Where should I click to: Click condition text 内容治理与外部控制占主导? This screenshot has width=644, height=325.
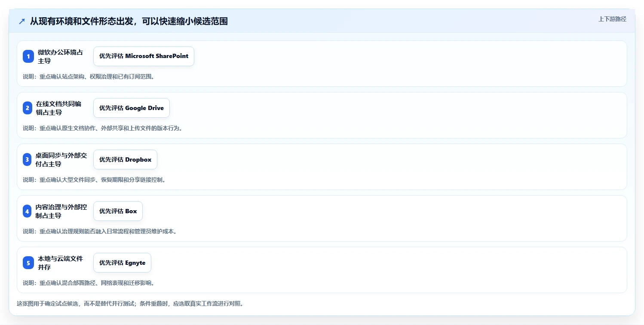pyautogui.click(x=61, y=211)
